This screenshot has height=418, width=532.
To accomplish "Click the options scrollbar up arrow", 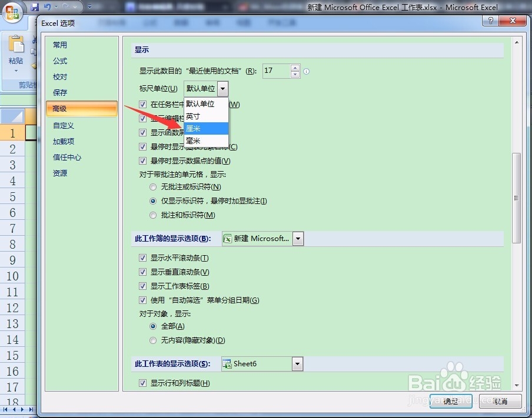I will point(516,42).
